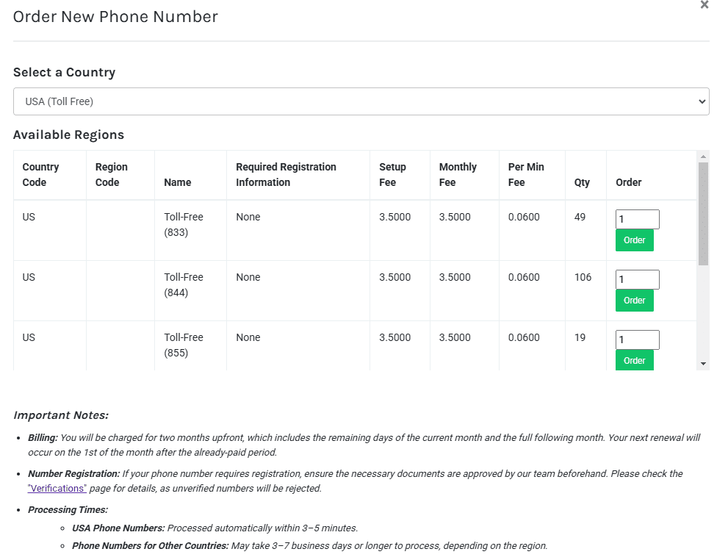Click the Country Code column header

pyautogui.click(x=40, y=175)
